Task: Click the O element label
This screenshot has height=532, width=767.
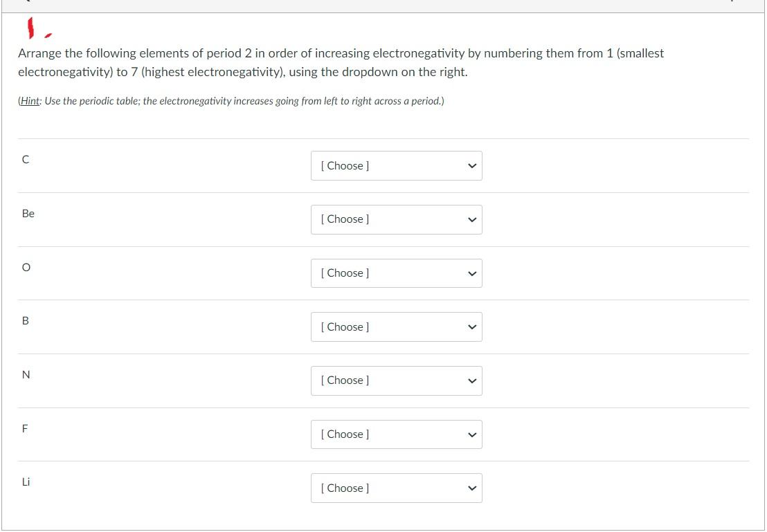Action: (26, 267)
